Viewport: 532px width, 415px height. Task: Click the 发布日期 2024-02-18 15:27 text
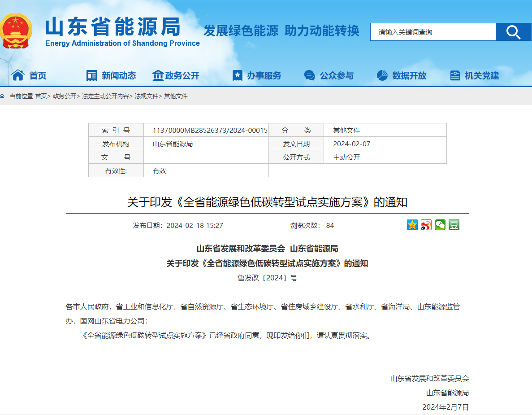[x=178, y=226]
